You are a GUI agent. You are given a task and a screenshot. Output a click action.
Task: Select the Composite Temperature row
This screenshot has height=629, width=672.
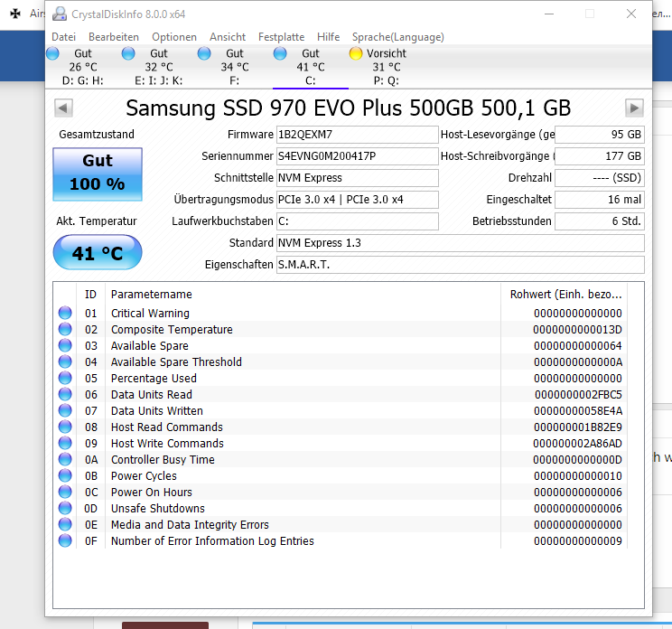click(x=341, y=330)
